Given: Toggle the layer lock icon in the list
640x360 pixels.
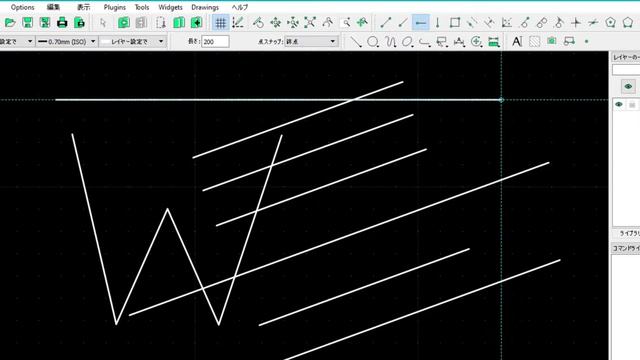Looking at the screenshot, I should [x=632, y=105].
